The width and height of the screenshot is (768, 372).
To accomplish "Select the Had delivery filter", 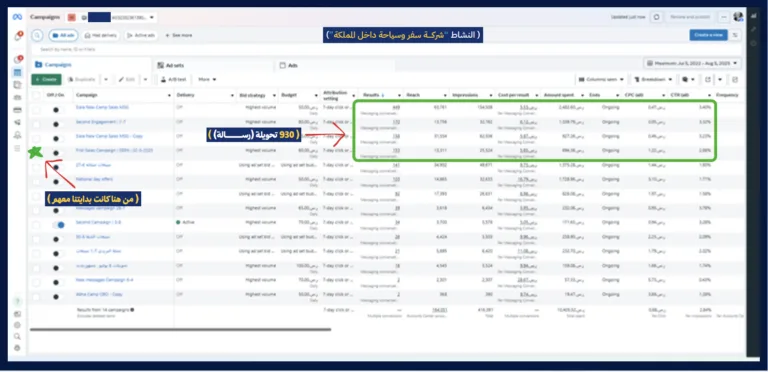I will [100, 35].
